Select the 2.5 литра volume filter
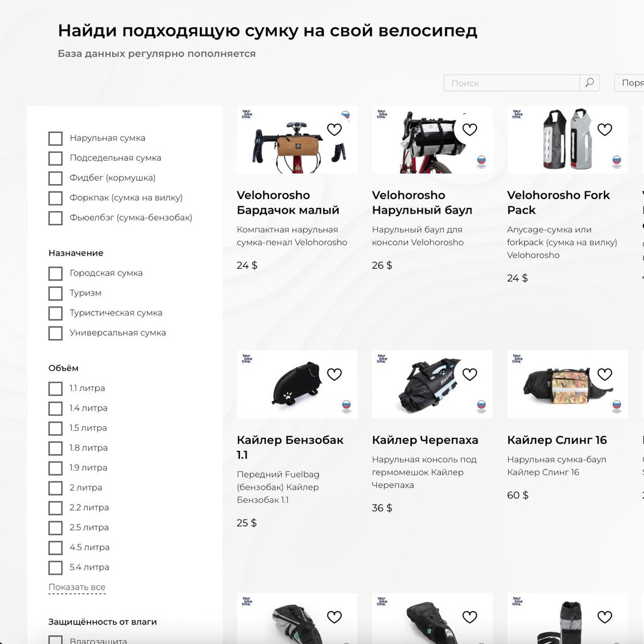The width and height of the screenshot is (644, 644). (x=55, y=528)
